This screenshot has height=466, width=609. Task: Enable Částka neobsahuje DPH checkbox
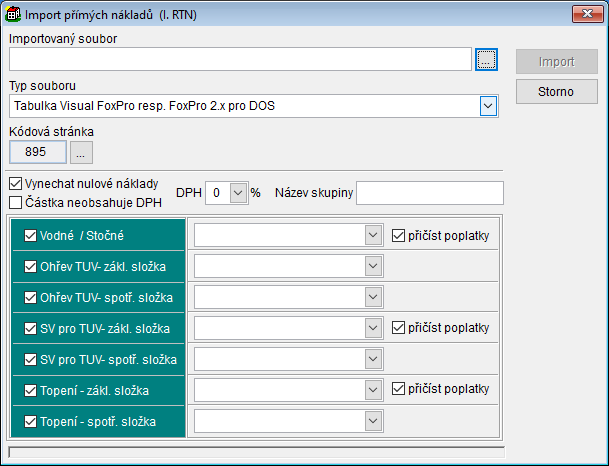[x=15, y=202]
